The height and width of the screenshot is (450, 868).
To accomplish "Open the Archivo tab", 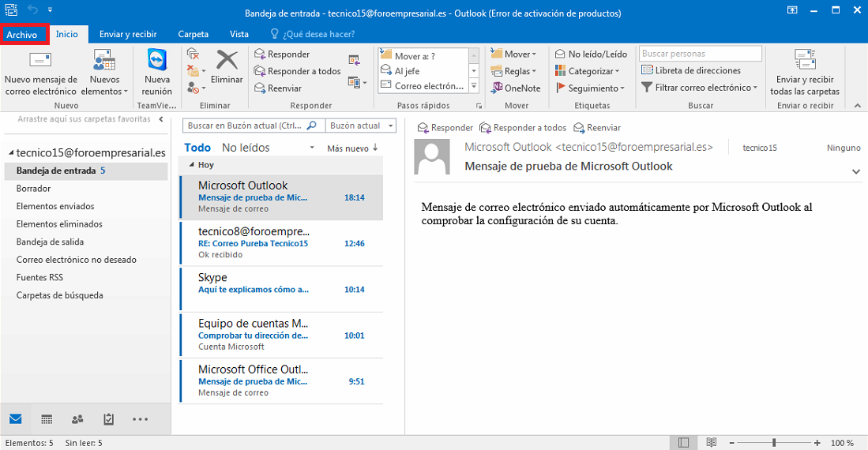I will (x=22, y=34).
